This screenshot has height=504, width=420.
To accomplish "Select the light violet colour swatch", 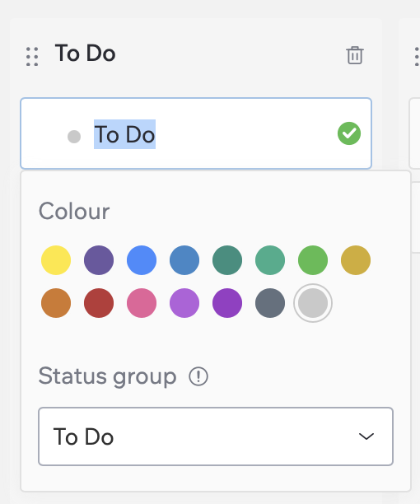I will point(184,303).
